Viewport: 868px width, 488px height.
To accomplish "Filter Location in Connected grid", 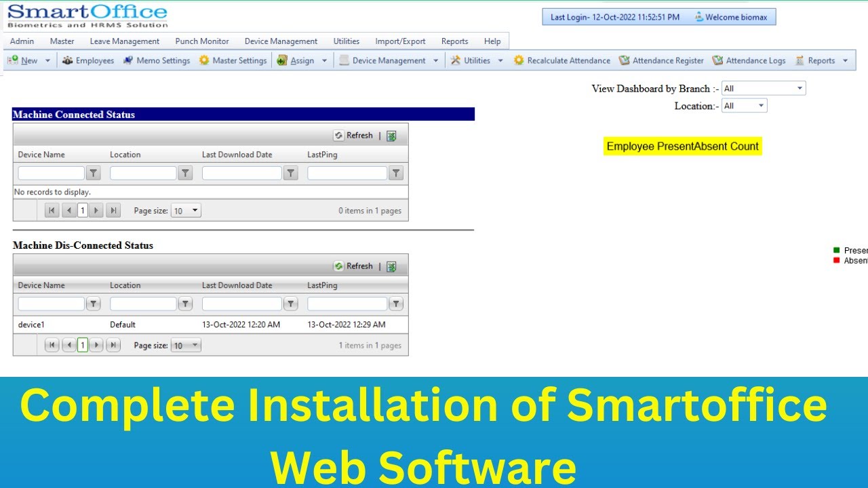I will [185, 174].
